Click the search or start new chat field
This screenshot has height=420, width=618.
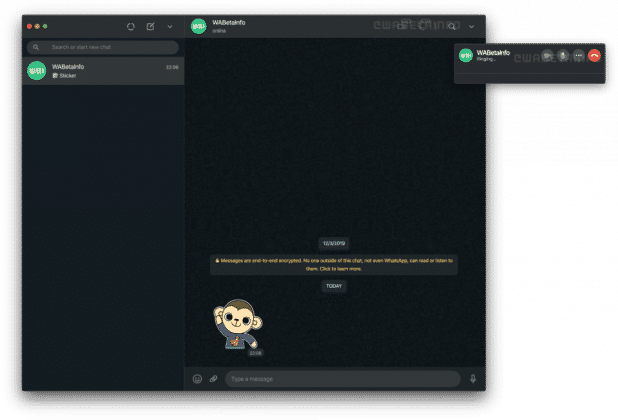tap(103, 47)
